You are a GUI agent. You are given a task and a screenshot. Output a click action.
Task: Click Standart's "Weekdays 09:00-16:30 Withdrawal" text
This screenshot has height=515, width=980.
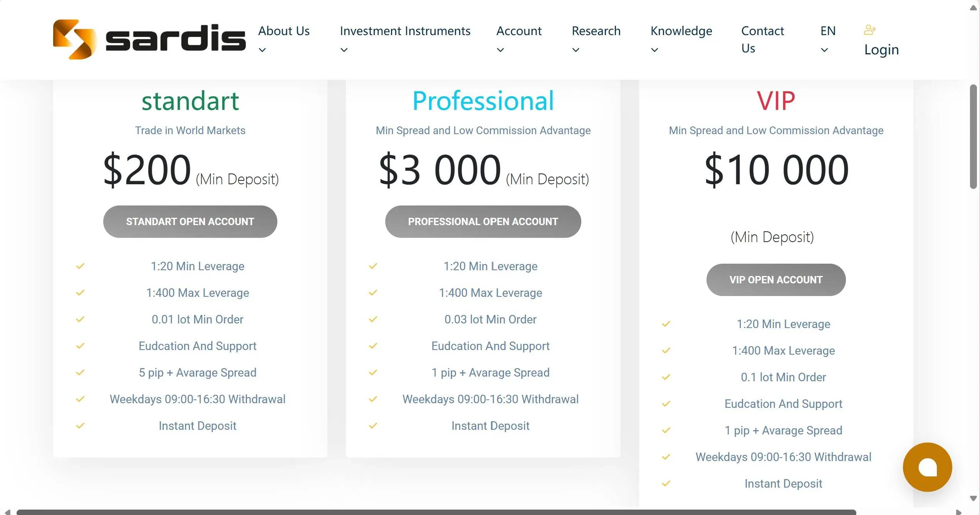(x=198, y=399)
